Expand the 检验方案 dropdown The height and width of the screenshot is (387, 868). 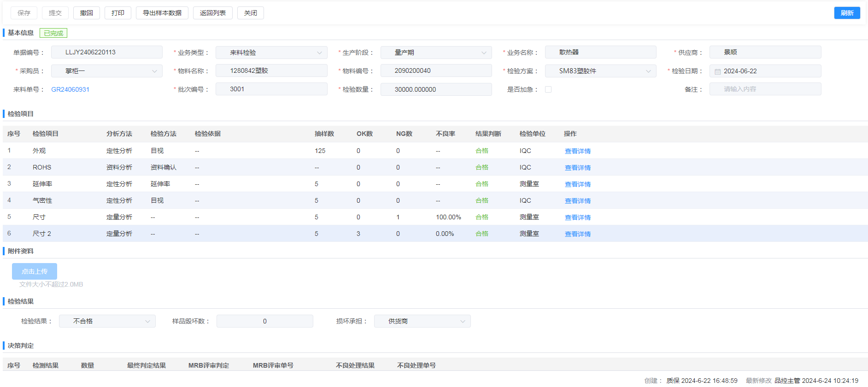tap(600, 71)
